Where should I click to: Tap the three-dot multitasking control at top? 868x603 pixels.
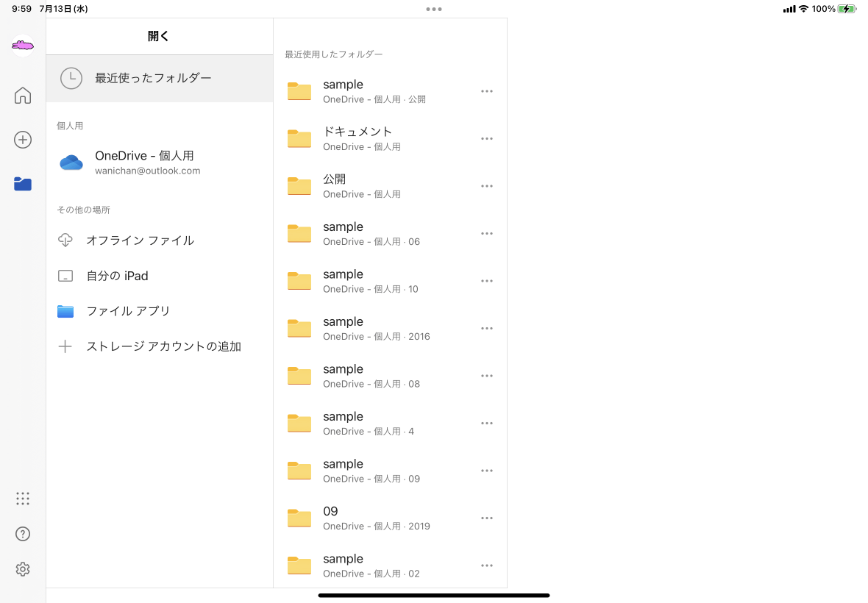click(x=434, y=9)
